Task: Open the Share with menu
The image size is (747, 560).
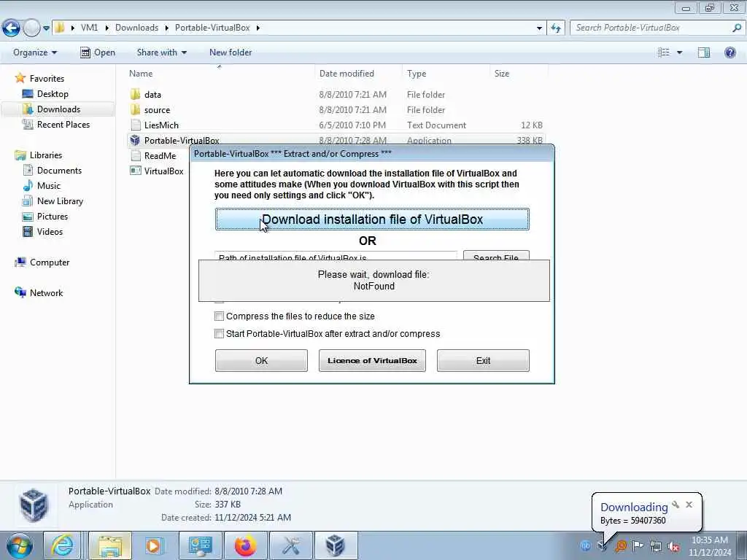Action: (161, 52)
